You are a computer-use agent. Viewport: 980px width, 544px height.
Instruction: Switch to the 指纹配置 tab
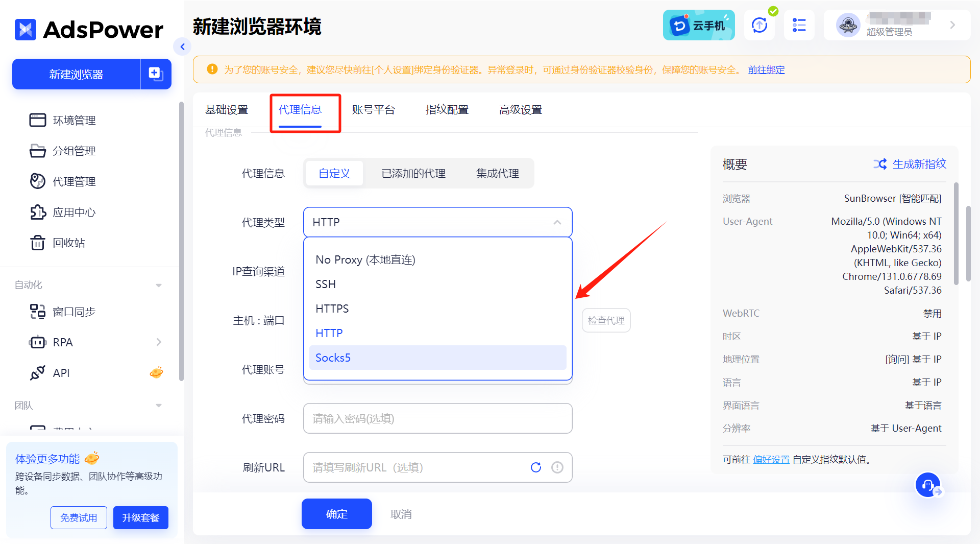(x=447, y=110)
